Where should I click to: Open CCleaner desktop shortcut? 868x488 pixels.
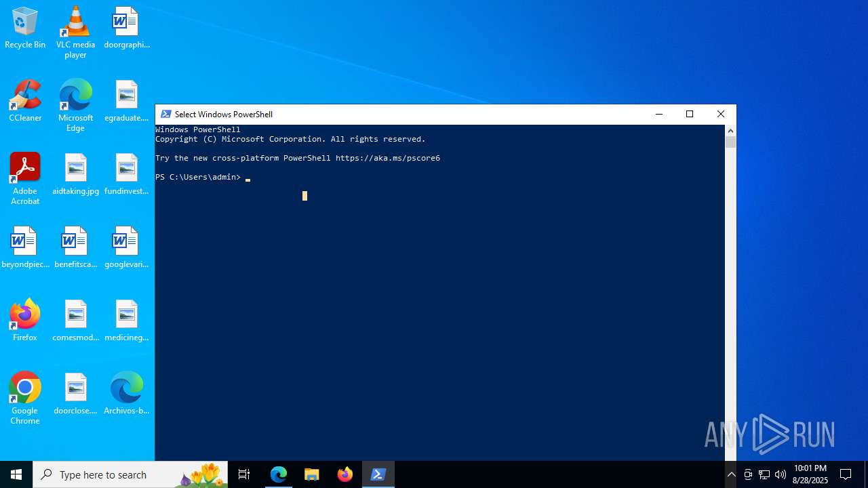(25, 102)
